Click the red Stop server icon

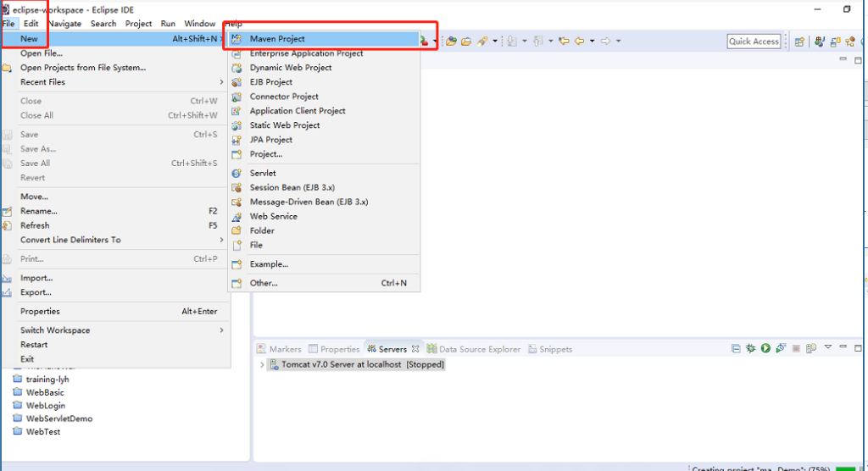[796, 348]
